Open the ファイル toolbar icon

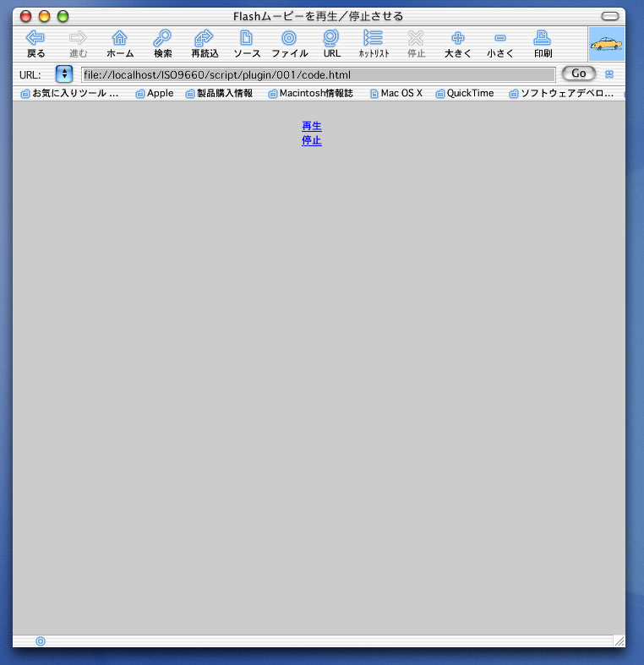(289, 38)
